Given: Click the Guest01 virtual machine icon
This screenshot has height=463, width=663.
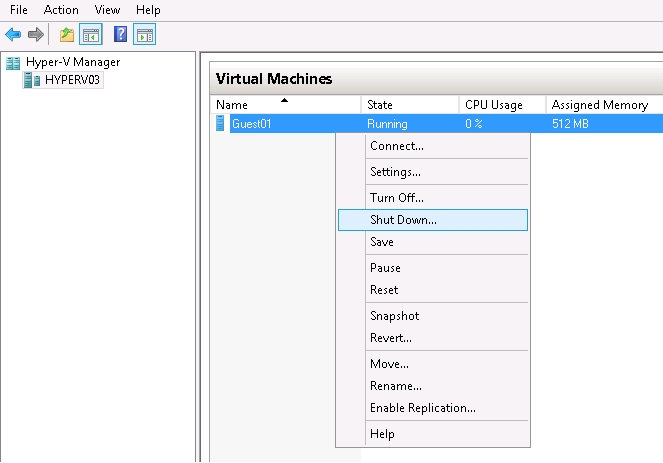Looking at the screenshot, I should click(220, 123).
